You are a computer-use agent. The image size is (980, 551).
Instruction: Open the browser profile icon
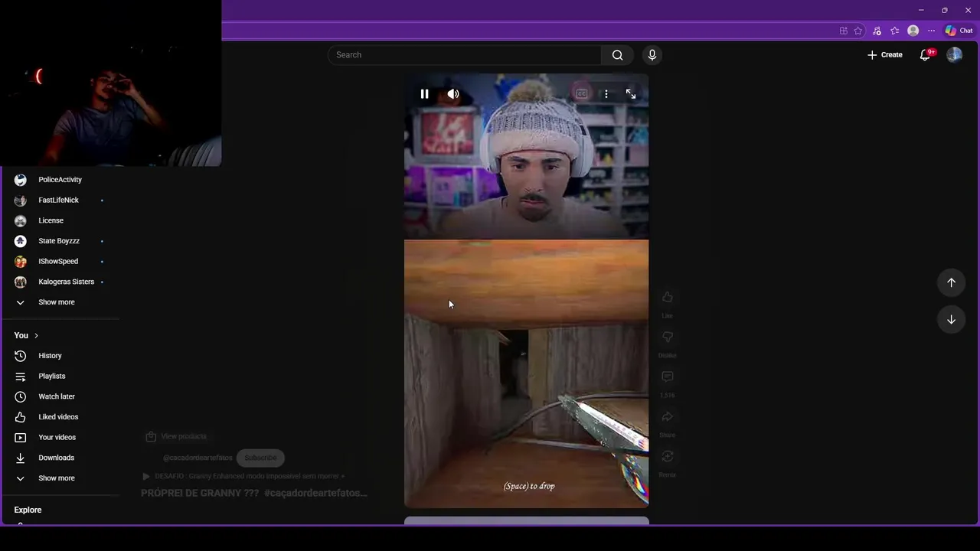tap(913, 31)
